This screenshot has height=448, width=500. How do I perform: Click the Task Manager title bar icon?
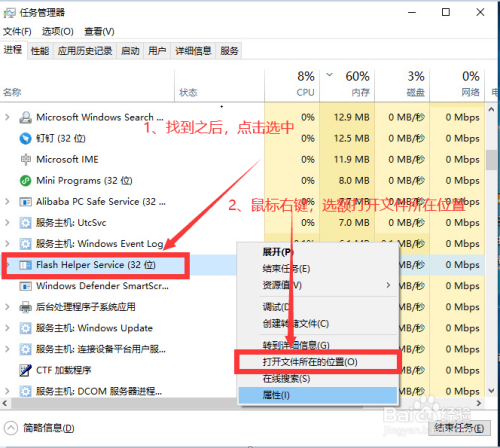[x=9, y=13]
